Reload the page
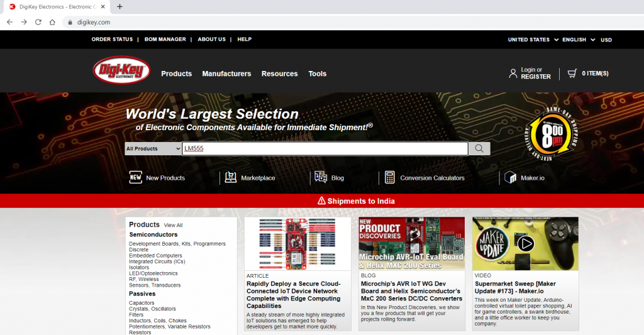 [38, 22]
